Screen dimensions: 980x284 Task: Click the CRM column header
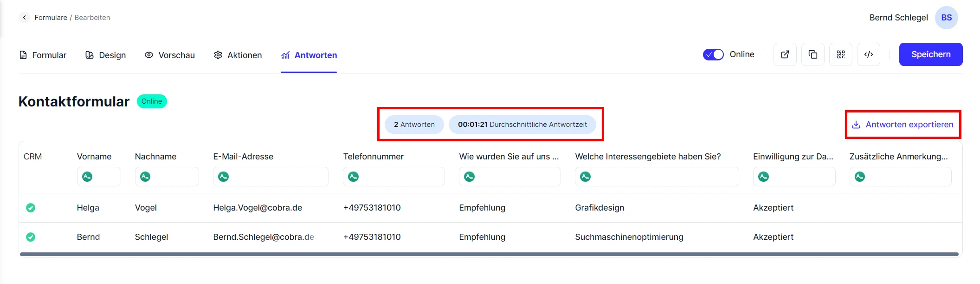pos(32,157)
